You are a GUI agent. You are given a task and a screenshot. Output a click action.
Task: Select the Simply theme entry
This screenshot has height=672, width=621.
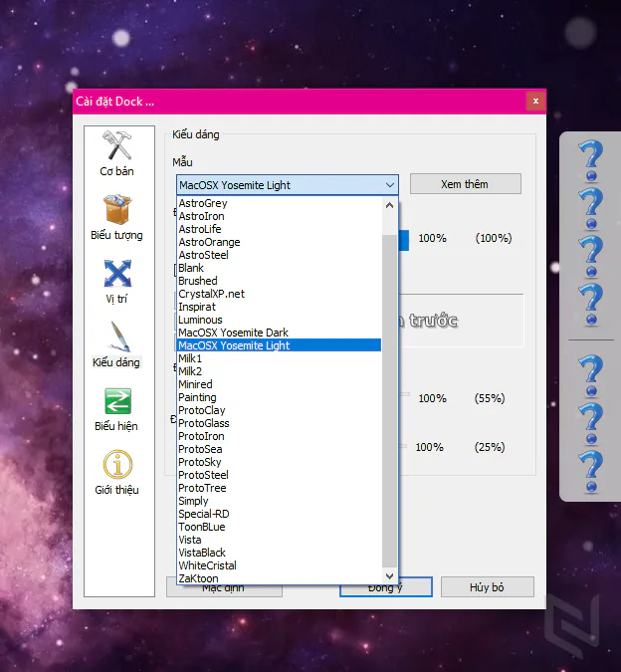click(x=279, y=501)
